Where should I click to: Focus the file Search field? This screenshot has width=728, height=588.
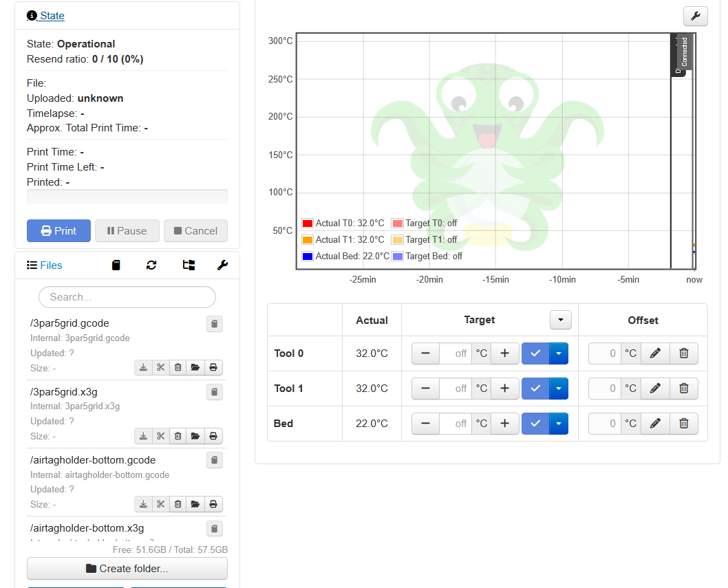(127, 297)
